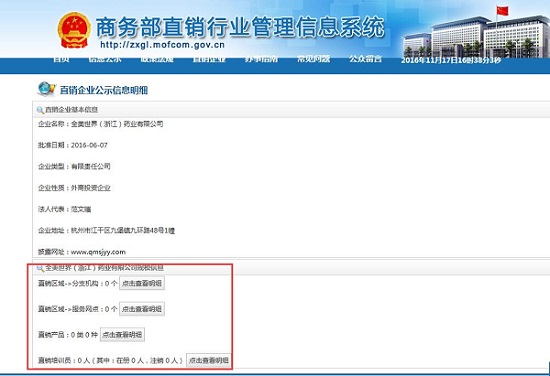Click the 直销区域->分支机构：0 个 text

coord(78,283)
